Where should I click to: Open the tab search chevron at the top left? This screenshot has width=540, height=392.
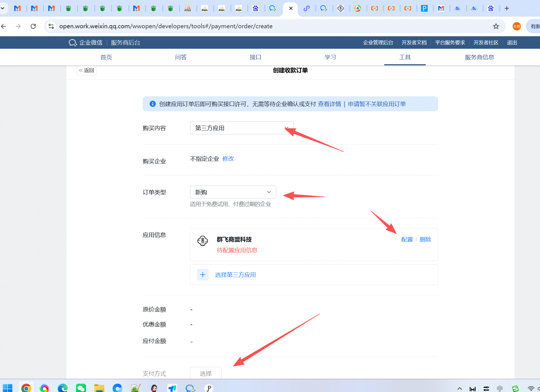click(3, 8)
